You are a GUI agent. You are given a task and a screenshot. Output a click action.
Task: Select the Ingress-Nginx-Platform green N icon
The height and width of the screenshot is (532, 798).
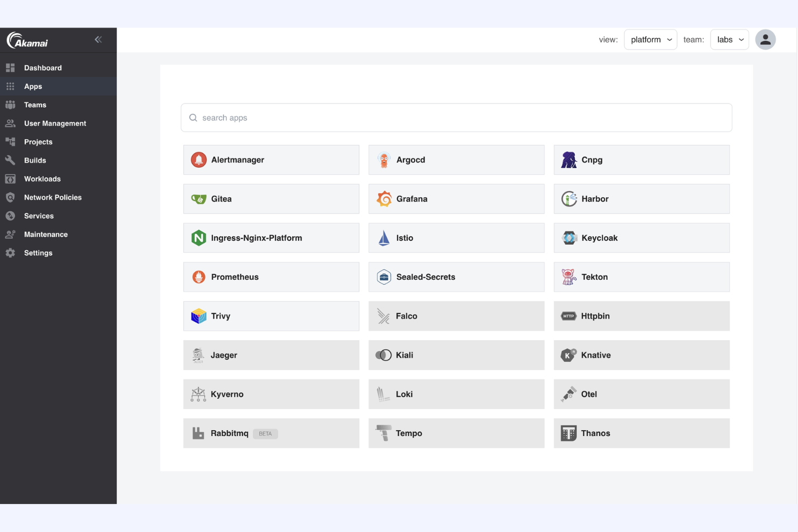tap(198, 238)
